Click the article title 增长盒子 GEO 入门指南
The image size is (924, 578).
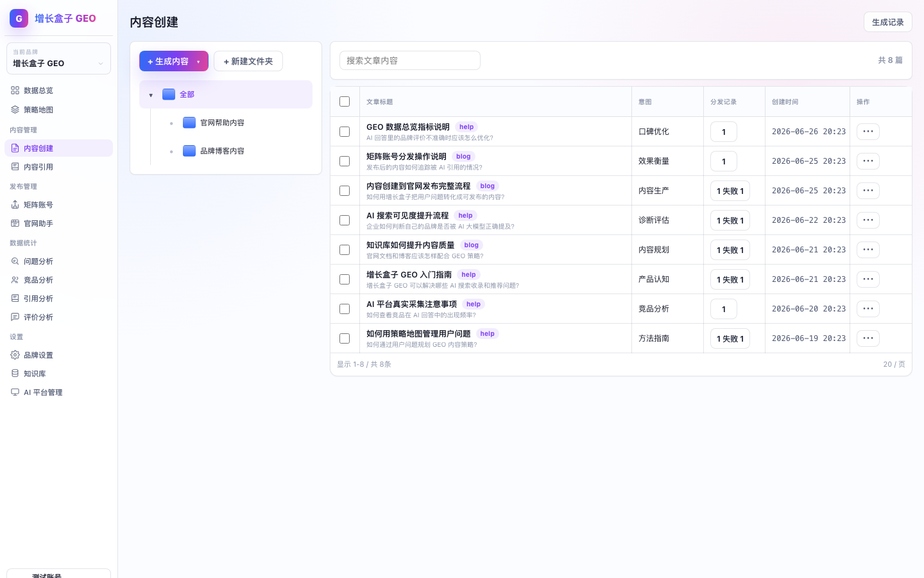(x=409, y=275)
